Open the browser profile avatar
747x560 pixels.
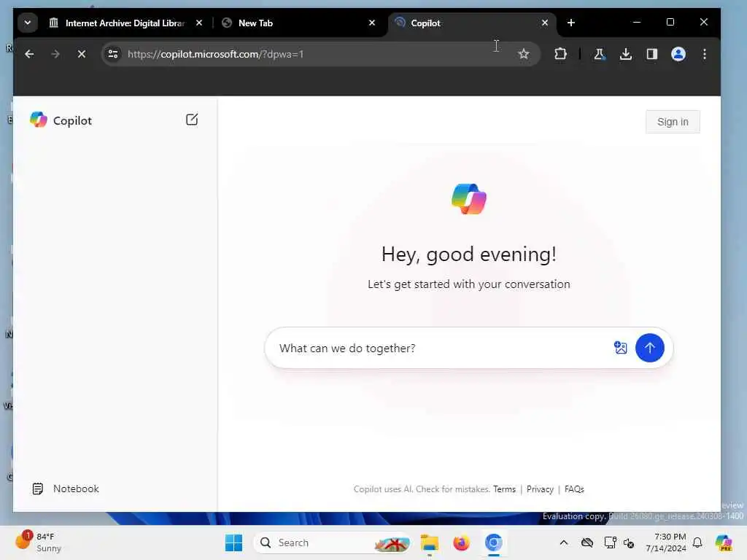(x=678, y=54)
